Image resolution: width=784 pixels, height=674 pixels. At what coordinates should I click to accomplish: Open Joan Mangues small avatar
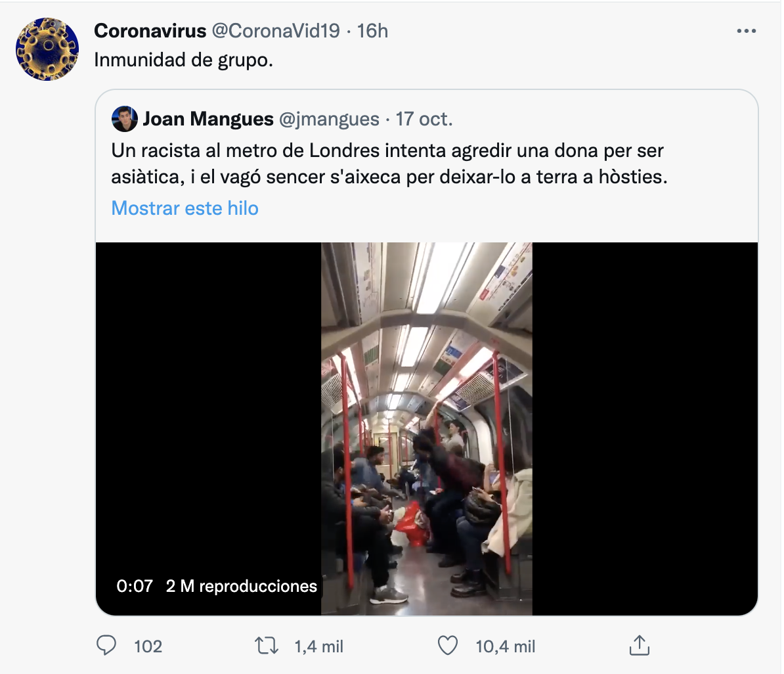(125, 119)
